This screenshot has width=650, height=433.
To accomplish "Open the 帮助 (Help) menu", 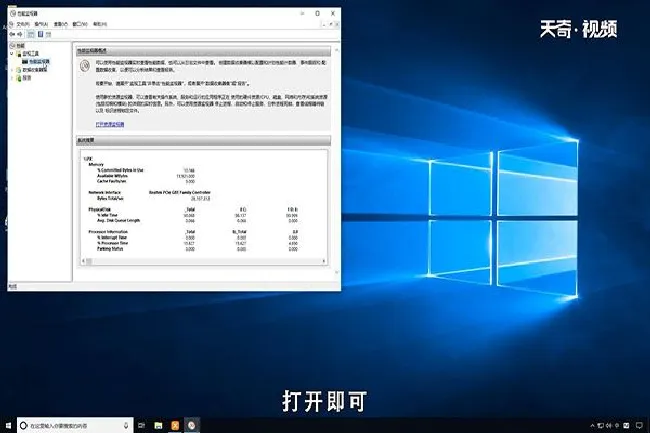I will (x=100, y=24).
